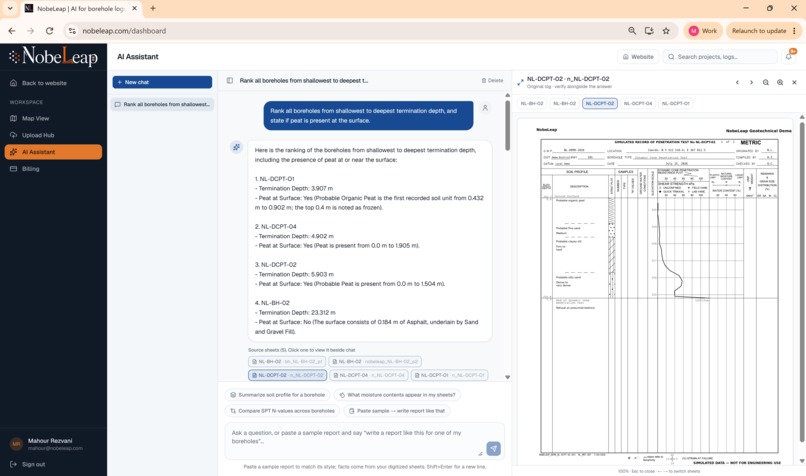
Task: Go to previous sheet arrow
Action: (x=737, y=82)
